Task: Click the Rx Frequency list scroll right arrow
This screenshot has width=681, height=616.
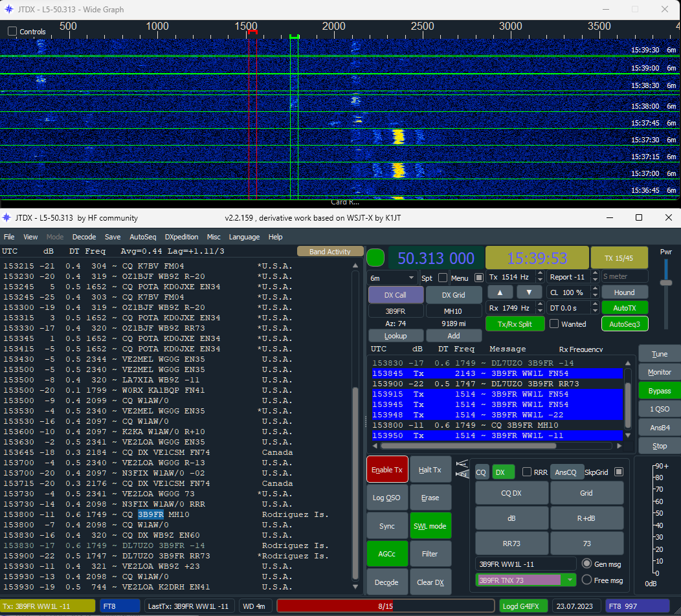Action: 620,446
